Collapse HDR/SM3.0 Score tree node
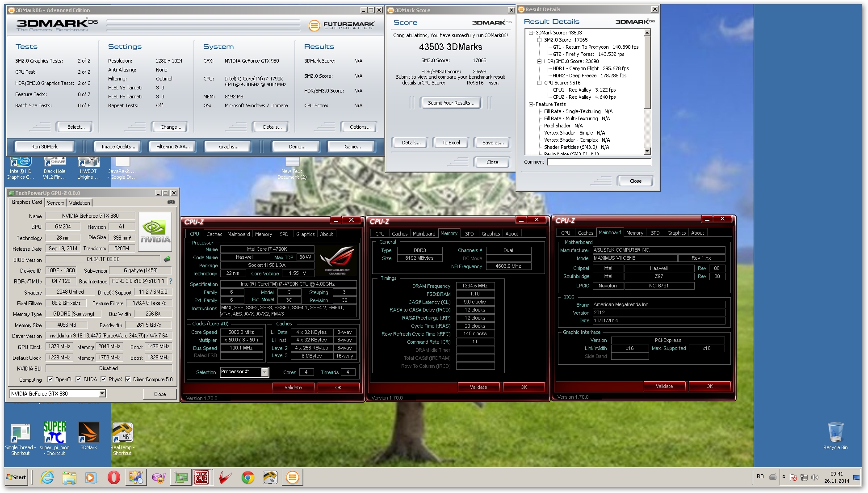 [539, 61]
